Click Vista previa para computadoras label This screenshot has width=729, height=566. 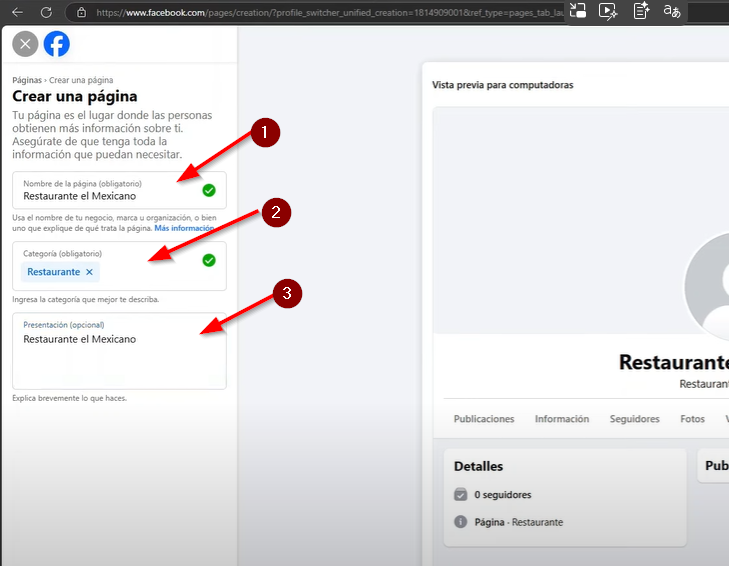click(503, 85)
